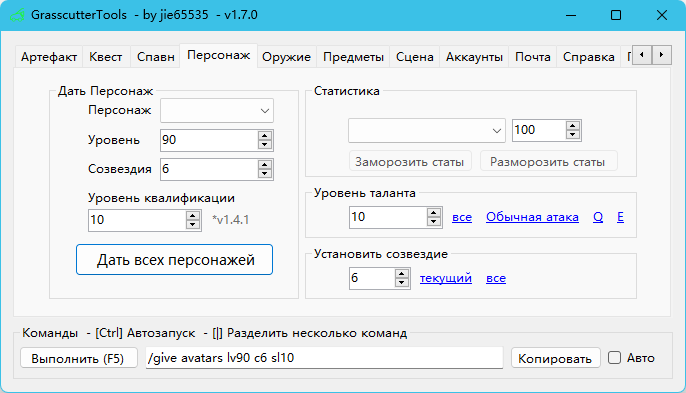
Task: Click the Q talent link
Action: tap(598, 217)
